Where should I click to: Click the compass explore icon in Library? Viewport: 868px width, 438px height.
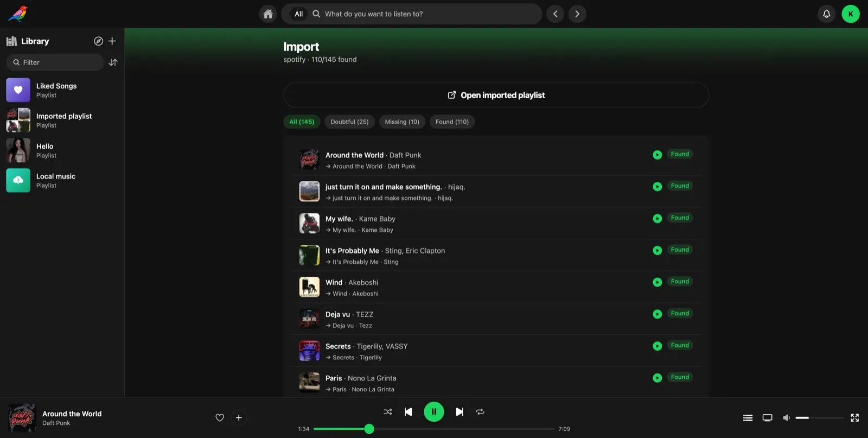point(98,41)
